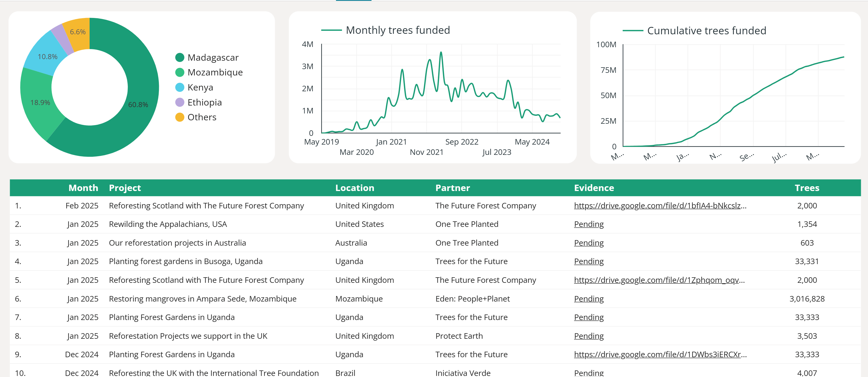Sort table by Location column header
Viewport: 868px width, 377px height.
pos(354,188)
